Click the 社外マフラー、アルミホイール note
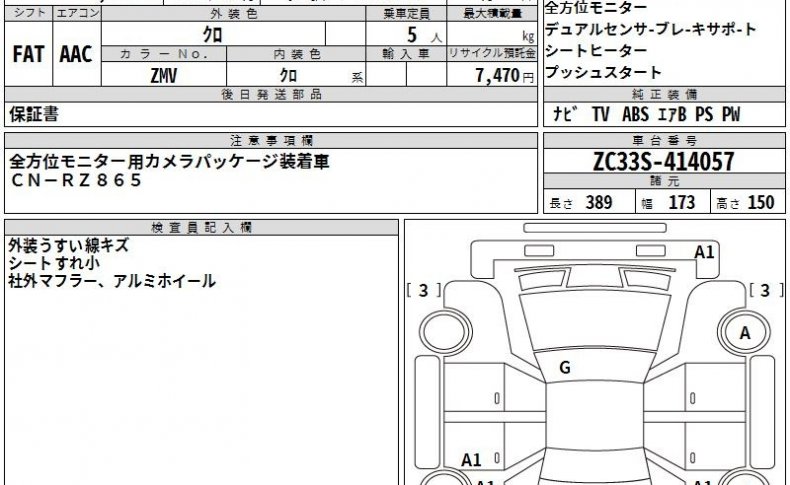The height and width of the screenshot is (485, 790). click(112, 281)
